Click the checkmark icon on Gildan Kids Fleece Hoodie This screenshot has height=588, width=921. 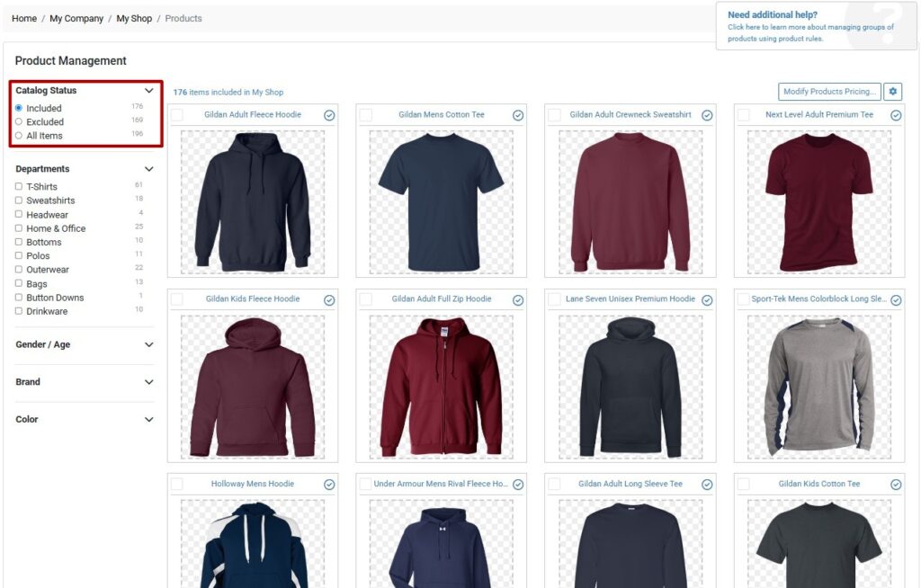(329, 300)
